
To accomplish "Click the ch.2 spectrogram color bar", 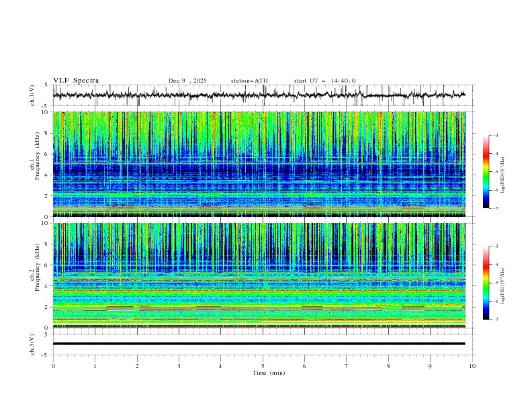I will (486, 283).
